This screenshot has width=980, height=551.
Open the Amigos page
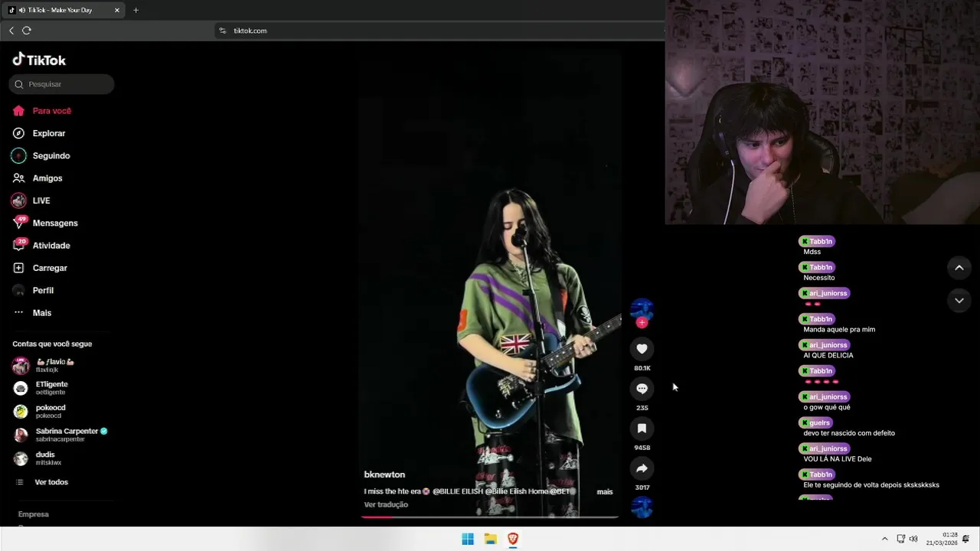tap(47, 178)
